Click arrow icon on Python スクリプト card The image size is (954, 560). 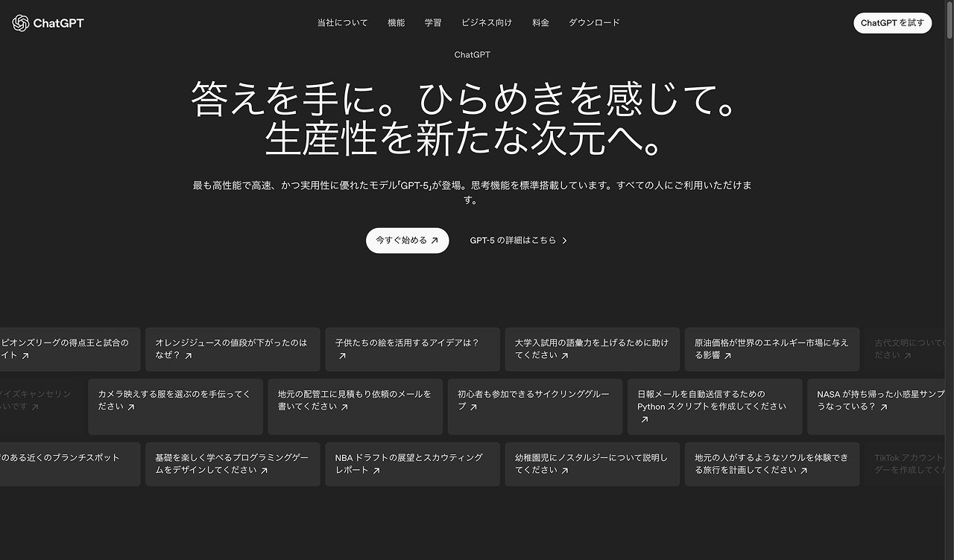(644, 420)
